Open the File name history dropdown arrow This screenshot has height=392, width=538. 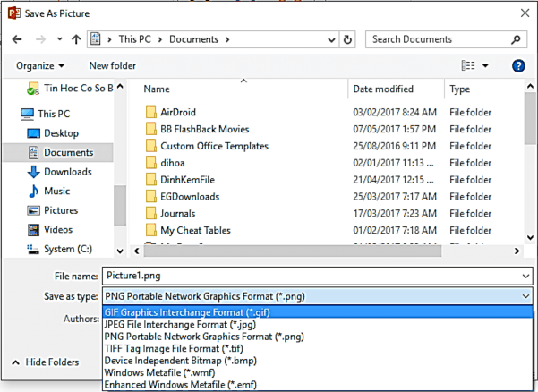(x=525, y=276)
